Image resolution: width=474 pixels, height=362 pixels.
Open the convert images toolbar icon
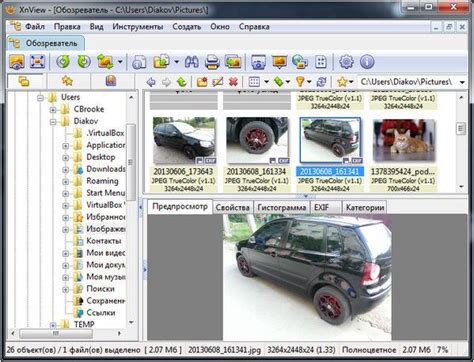click(105, 62)
